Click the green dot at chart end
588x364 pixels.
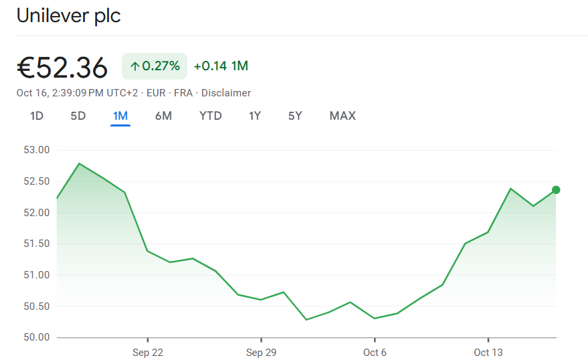556,190
